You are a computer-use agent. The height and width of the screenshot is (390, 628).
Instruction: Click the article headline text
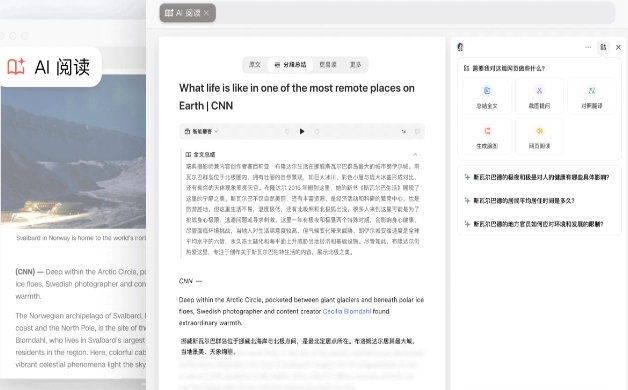297,97
